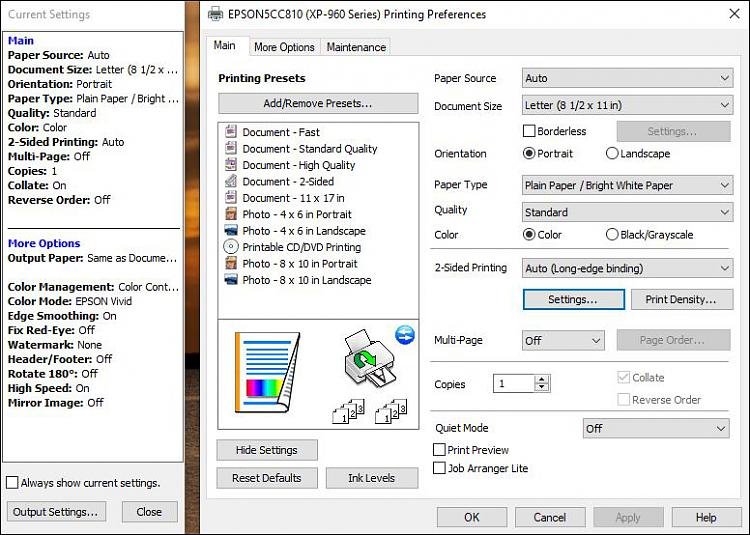Click the left collated pages stack icon

[x=349, y=411]
